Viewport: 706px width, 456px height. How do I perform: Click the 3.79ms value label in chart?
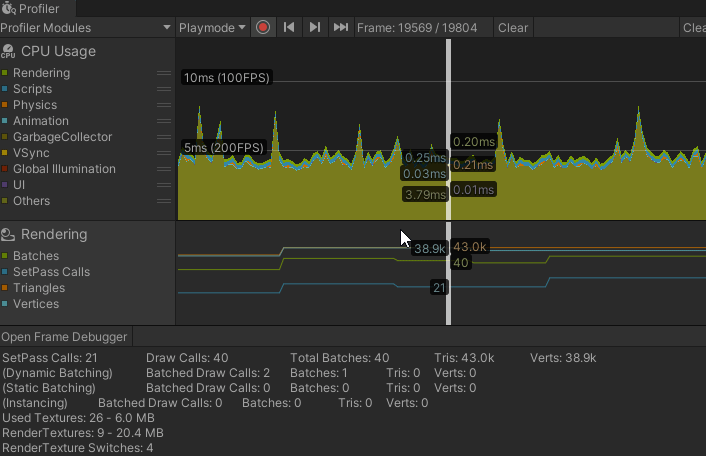tap(425, 194)
